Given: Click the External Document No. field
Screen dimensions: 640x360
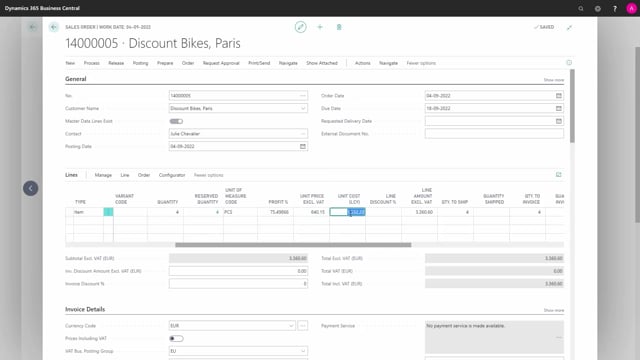Looking at the screenshot, I should [x=494, y=133].
